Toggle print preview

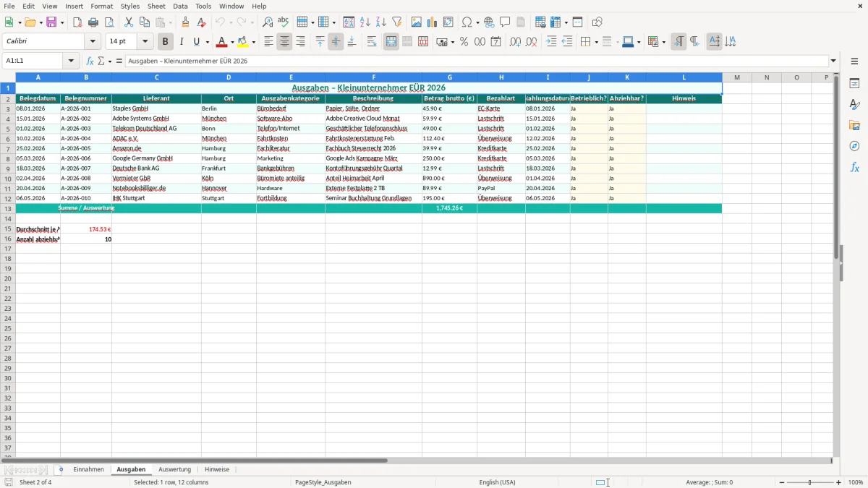coord(109,22)
